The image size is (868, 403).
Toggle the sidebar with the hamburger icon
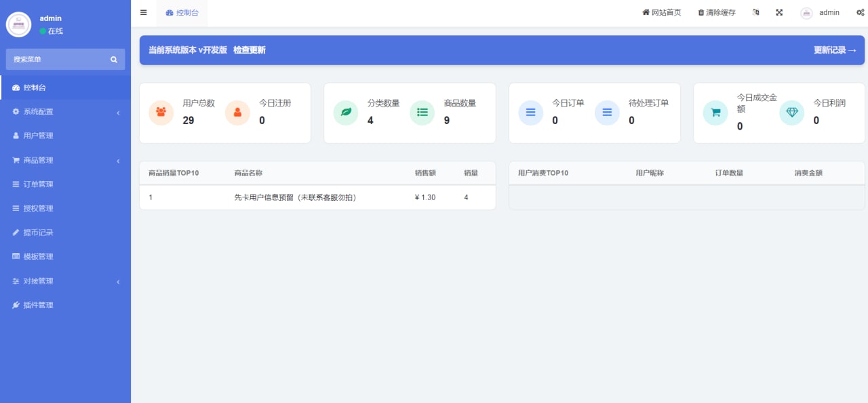(143, 12)
